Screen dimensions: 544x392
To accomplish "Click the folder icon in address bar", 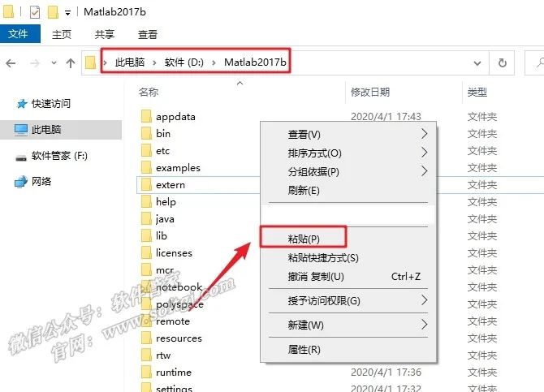I will pos(91,62).
